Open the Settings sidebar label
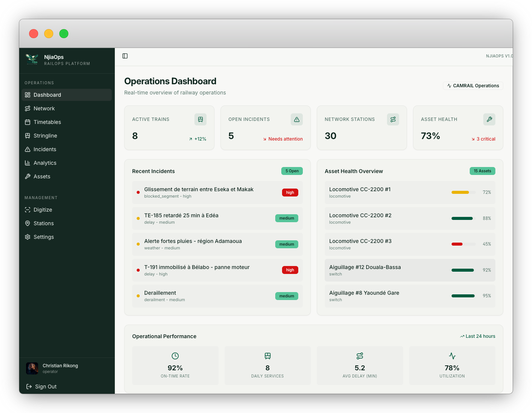Screen dimensions: 532x413 [44, 237]
